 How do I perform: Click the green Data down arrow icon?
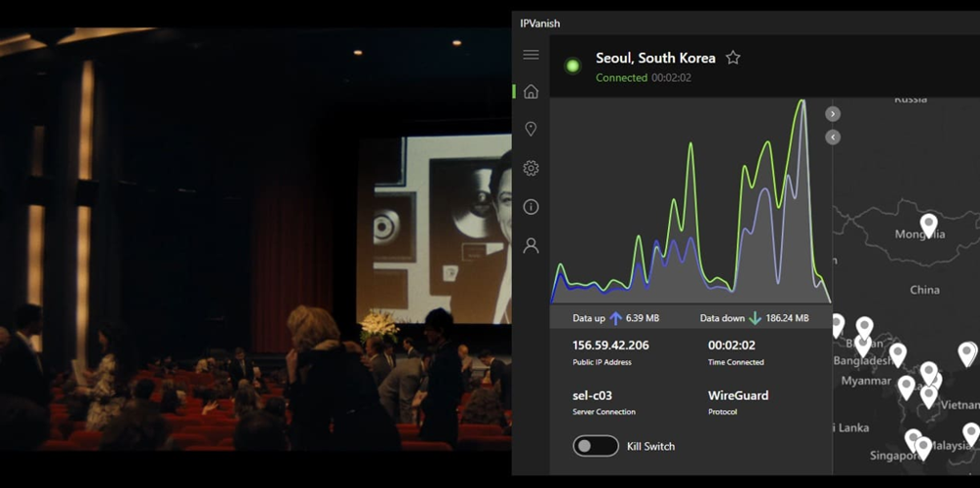pyautogui.click(x=756, y=318)
